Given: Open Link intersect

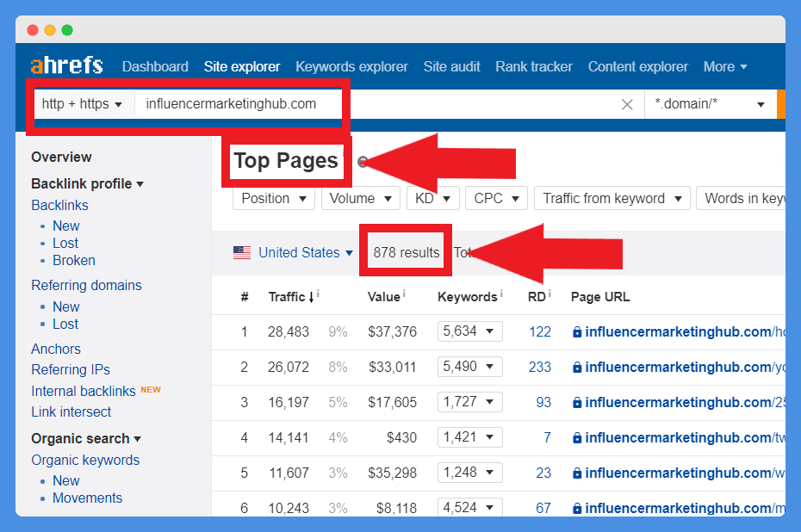Looking at the screenshot, I should pos(71,412).
